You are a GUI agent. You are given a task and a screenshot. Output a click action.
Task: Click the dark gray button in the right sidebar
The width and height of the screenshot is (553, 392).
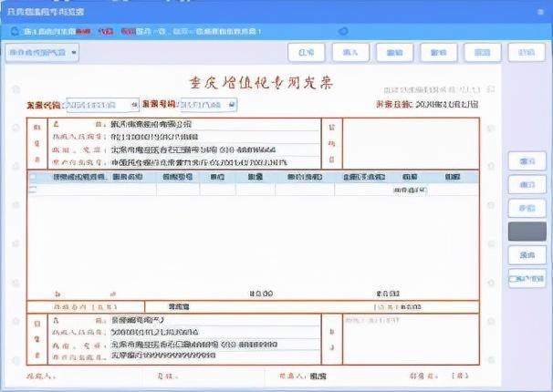(527, 232)
